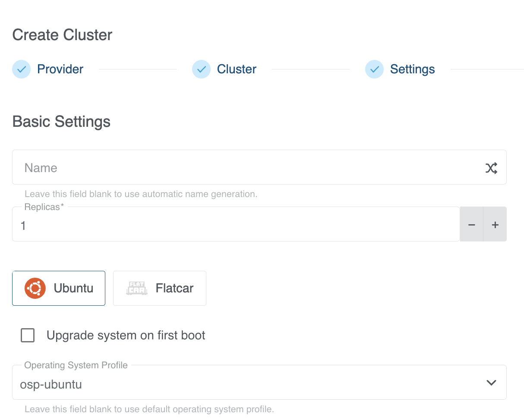This screenshot has height=420, width=524.
Task: Select Ubuntu as the operating system
Action: click(x=58, y=288)
